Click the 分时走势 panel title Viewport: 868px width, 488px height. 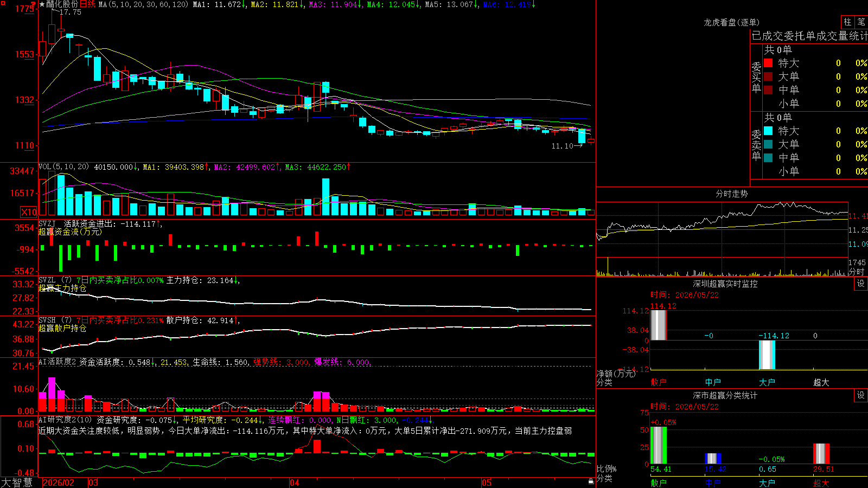(x=732, y=194)
